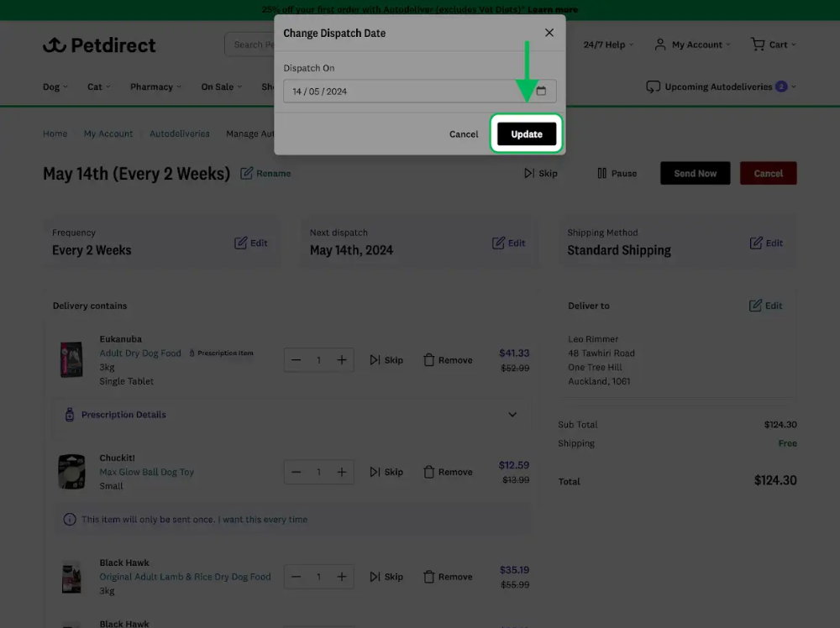This screenshot has width=840, height=628.
Task: Pause the autodelivery
Action: coord(617,174)
